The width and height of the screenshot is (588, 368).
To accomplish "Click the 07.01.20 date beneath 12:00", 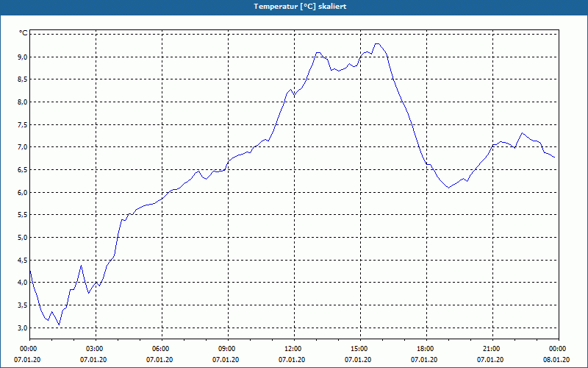I will [292, 360].
